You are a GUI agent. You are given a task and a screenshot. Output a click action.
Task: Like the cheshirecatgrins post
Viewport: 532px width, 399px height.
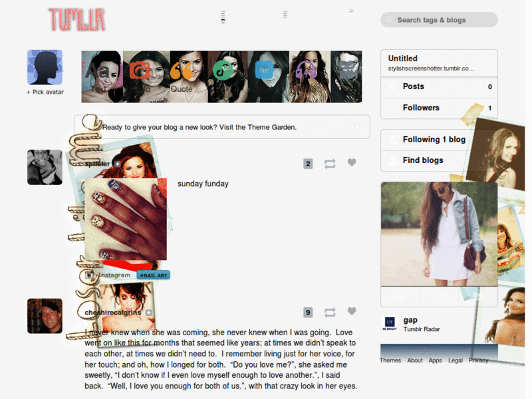click(x=352, y=311)
